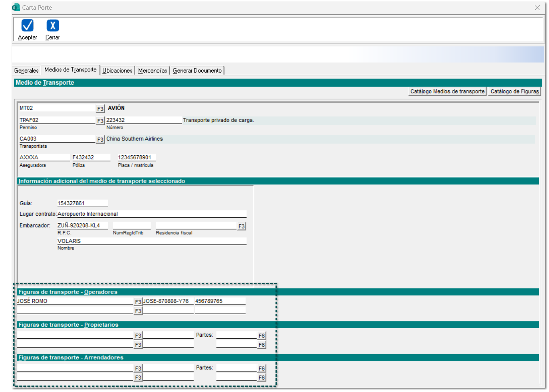Viewport: 549px width, 392px height.
Task: Open Catálogo de Figuras
Action: tap(514, 92)
